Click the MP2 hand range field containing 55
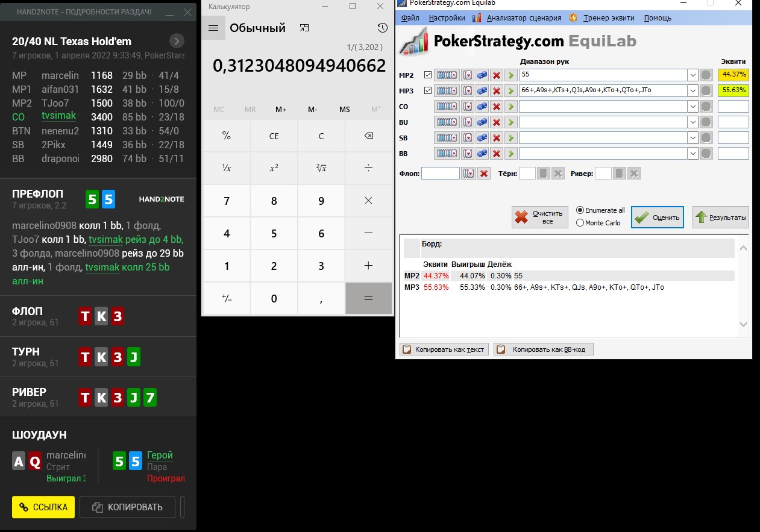 coord(603,75)
